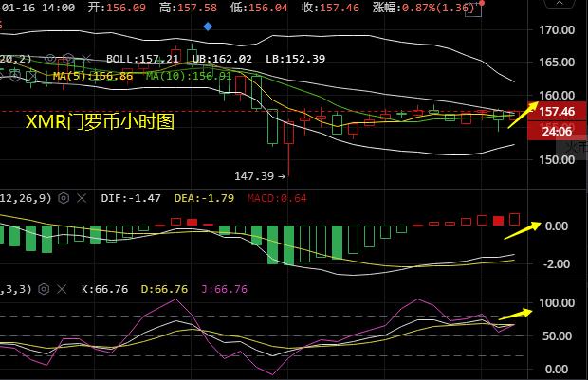Screen dimensions: 588x380
Task: Open KDJ indicator settings gear
Action: click(x=44, y=289)
